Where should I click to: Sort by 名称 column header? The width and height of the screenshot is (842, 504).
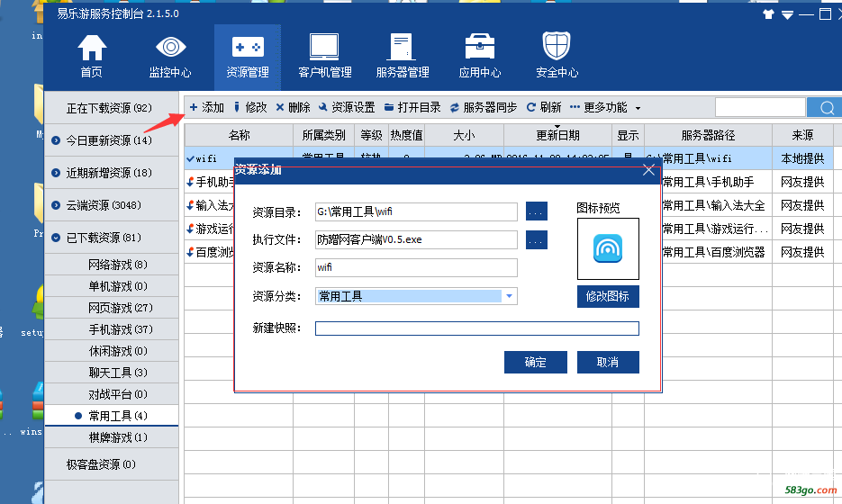[x=239, y=135]
